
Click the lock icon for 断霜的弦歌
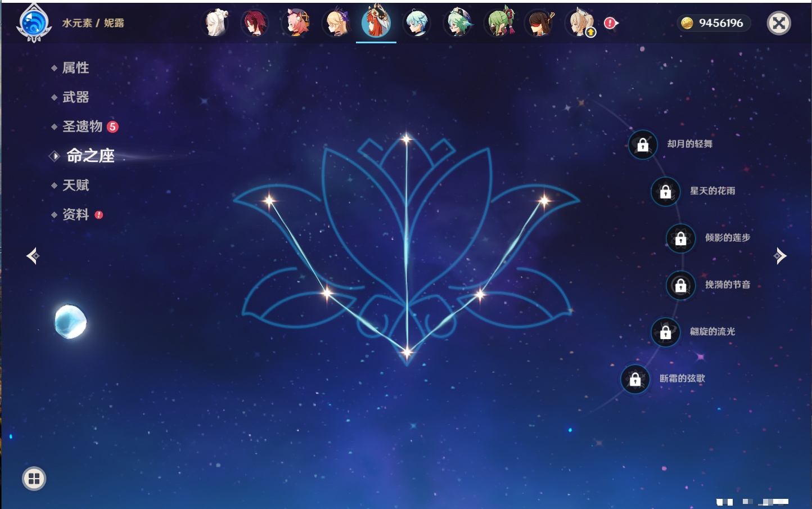[x=635, y=379]
